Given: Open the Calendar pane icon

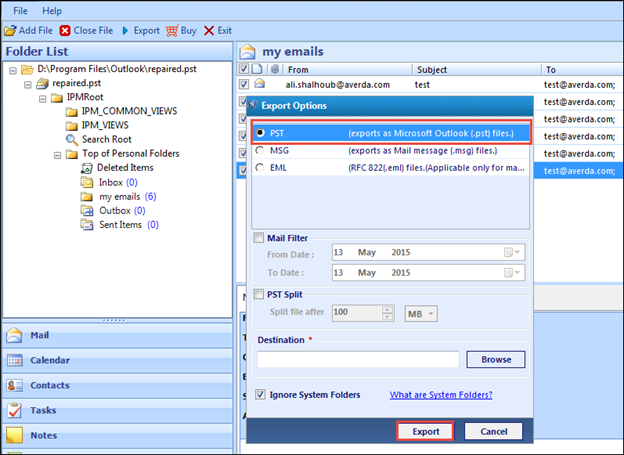Looking at the screenshot, I should pos(15,360).
